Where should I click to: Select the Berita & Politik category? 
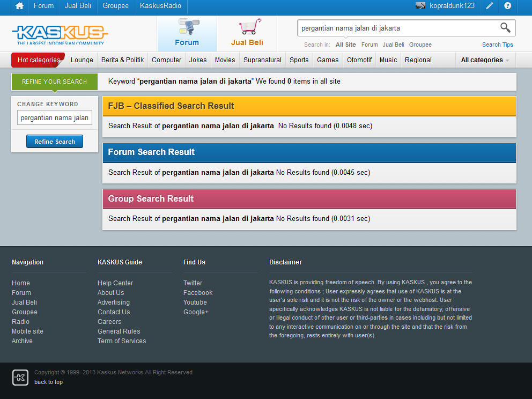pos(122,60)
